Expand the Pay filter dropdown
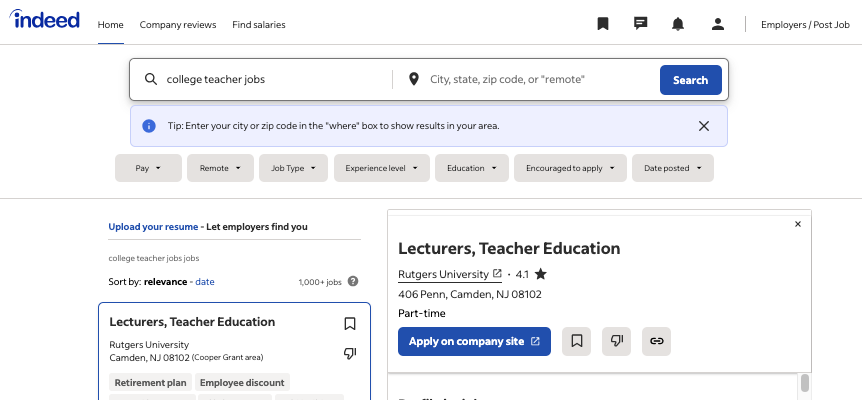The image size is (862, 400). 148,168
